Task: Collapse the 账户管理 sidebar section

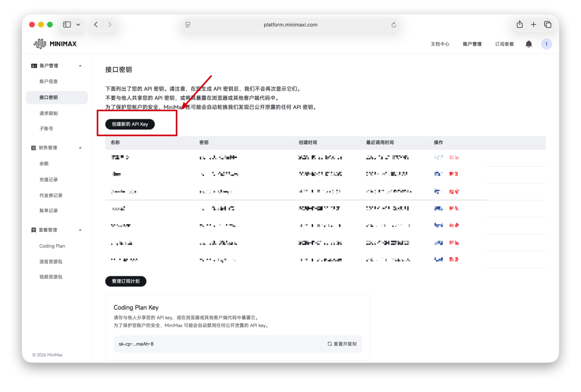Action: (x=80, y=65)
